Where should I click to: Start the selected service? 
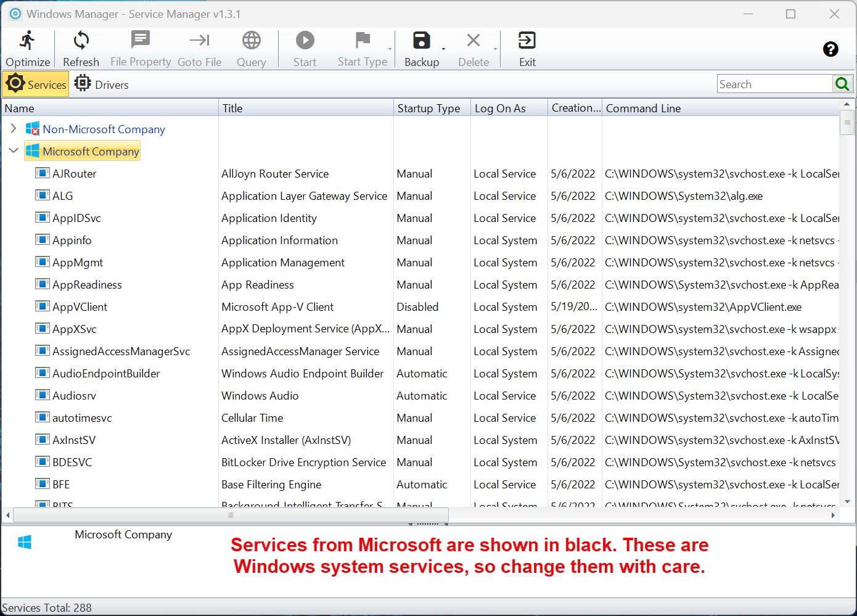pyautogui.click(x=305, y=49)
